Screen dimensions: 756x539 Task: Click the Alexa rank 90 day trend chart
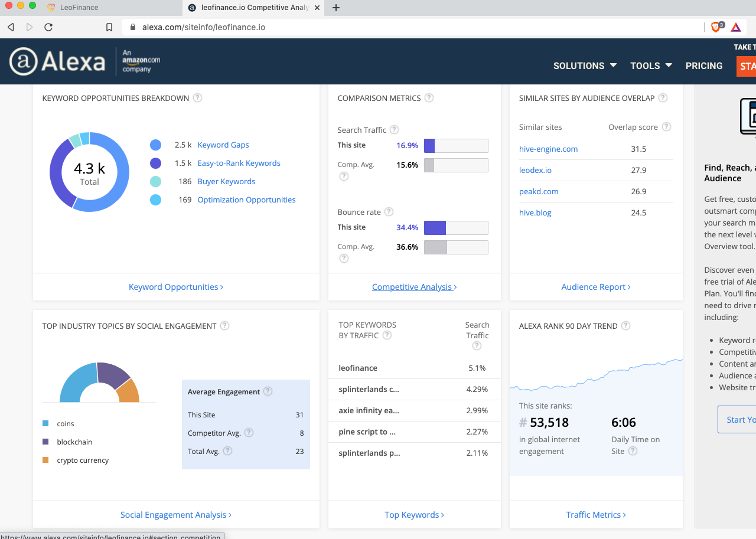(596, 375)
